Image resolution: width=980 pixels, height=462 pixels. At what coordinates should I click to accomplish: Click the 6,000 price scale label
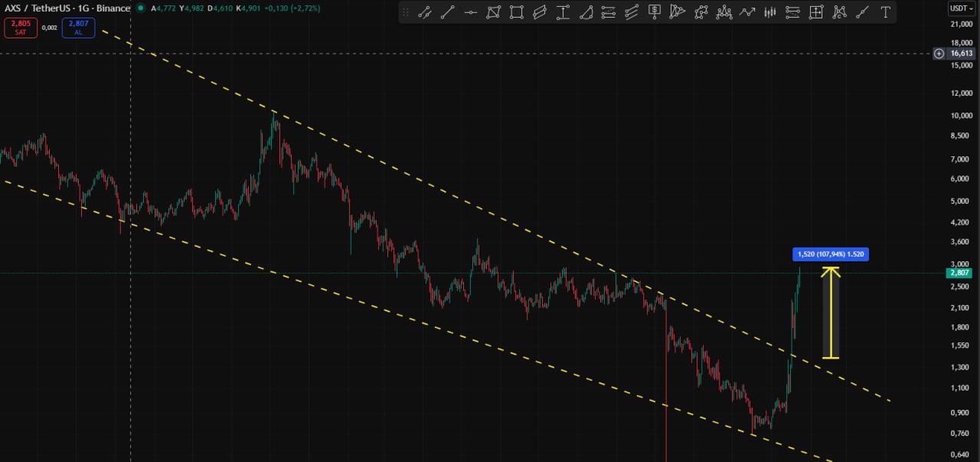tap(961, 179)
